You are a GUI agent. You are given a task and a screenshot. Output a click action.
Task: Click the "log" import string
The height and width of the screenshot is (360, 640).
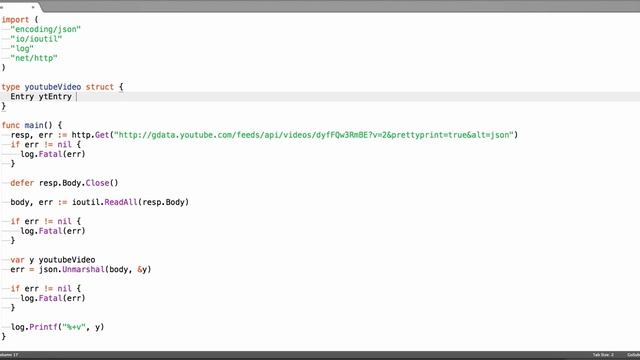(x=22, y=49)
